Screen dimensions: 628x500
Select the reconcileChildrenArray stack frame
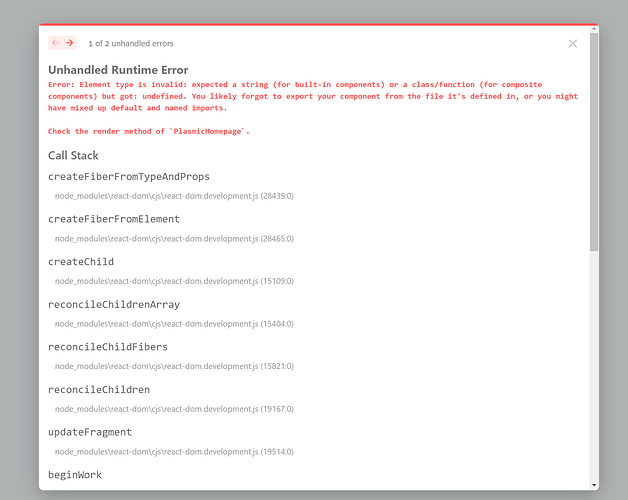(114, 304)
